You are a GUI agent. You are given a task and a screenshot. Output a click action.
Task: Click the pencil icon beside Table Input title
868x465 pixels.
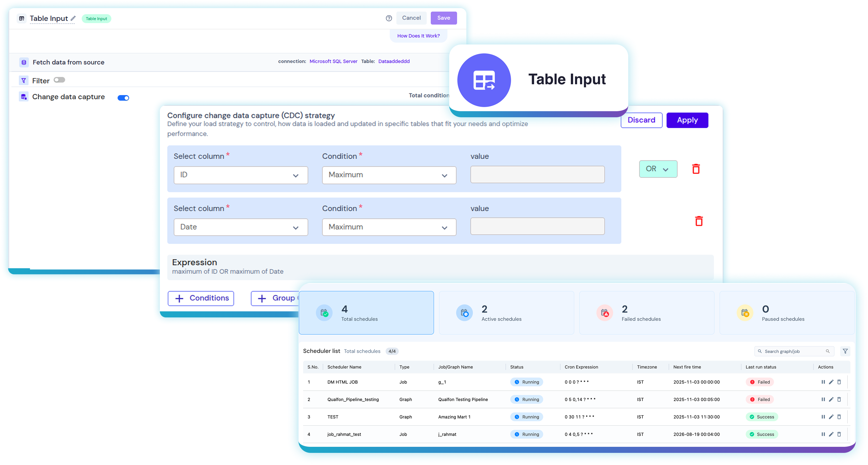click(x=73, y=18)
